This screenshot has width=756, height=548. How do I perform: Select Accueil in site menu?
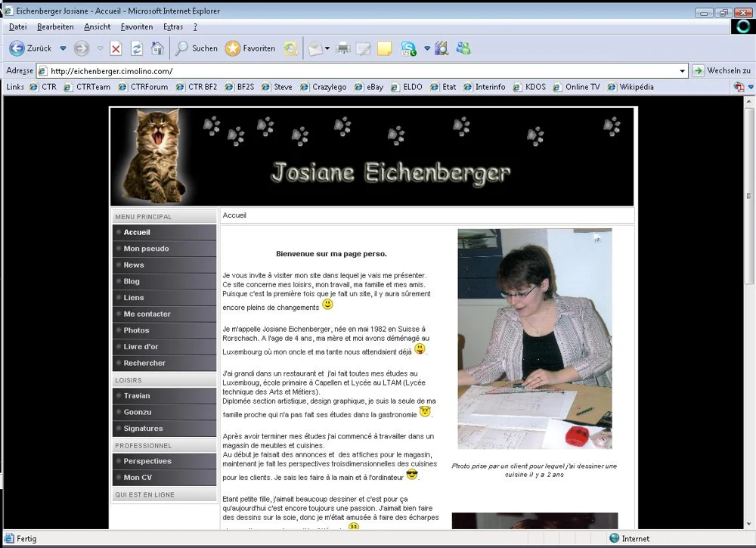point(164,232)
